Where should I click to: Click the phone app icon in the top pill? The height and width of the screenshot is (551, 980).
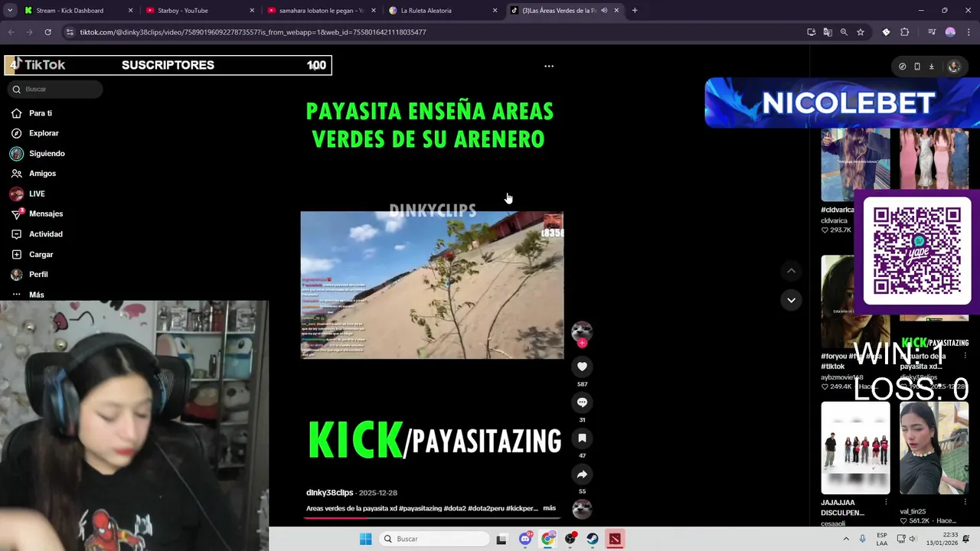pos(917,67)
